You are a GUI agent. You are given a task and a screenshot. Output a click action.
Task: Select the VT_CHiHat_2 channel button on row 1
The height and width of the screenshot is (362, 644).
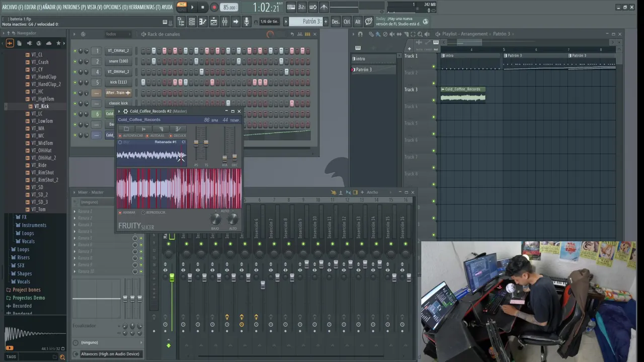point(118,50)
